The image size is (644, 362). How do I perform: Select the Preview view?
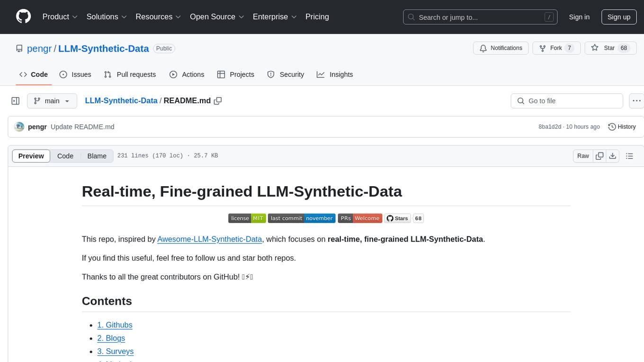click(x=31, y=156)
